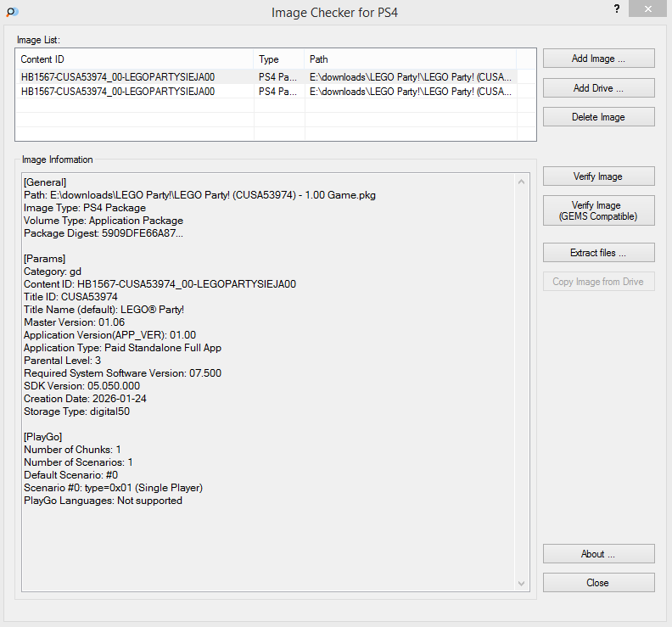Click the Path cell of the first image row
This screenshot has width=672, height=627.
[x=411, y=76]
